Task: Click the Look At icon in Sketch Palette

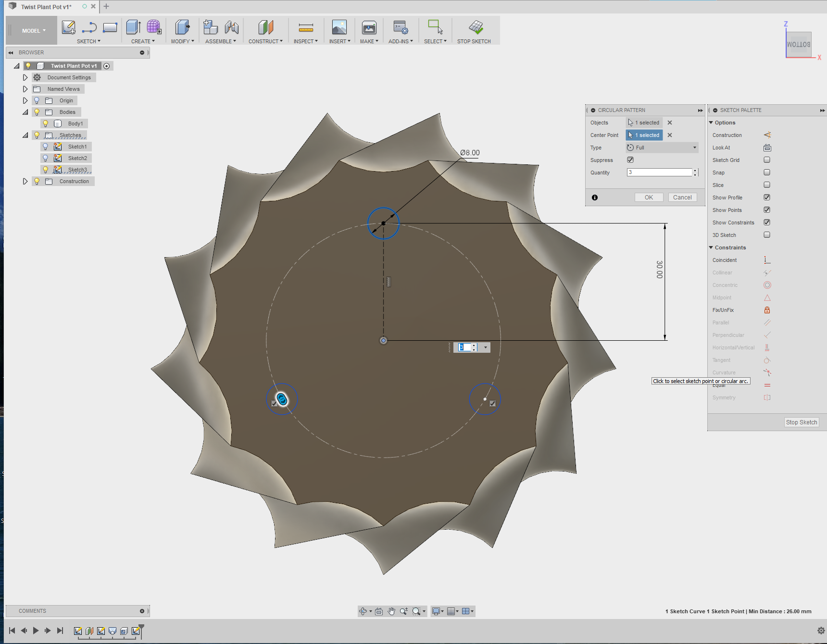Action: [767, 148]
